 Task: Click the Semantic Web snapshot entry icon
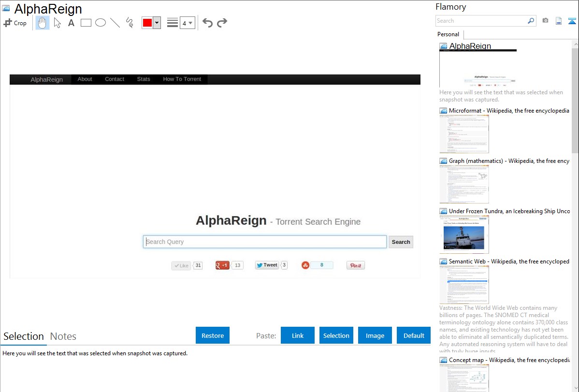point(444,261)
